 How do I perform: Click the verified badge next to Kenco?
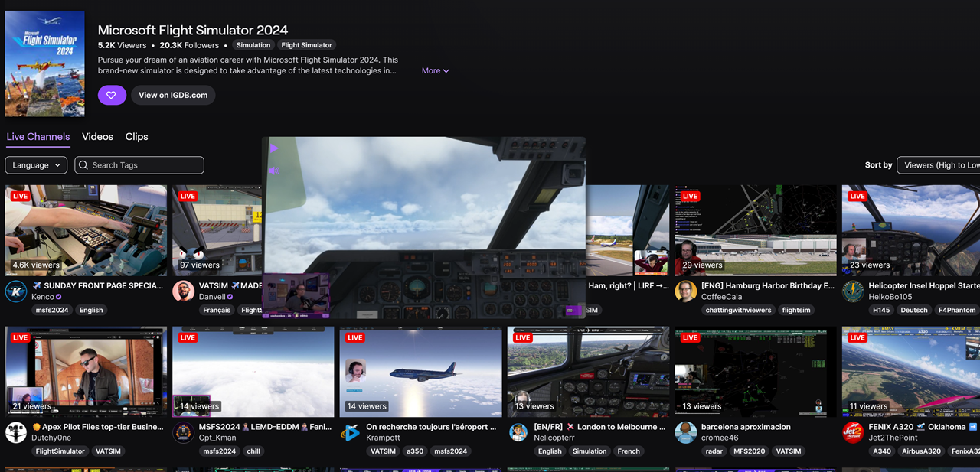coord(59,297)
